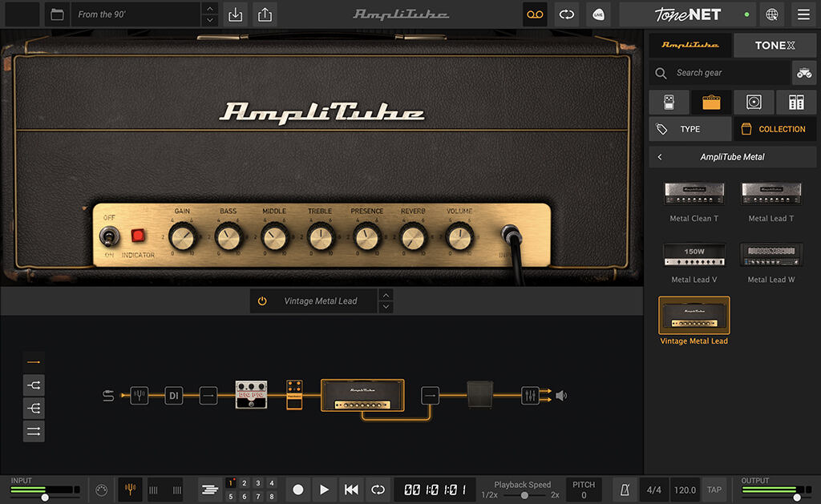
Task: Select the rack effects gear category
Action: point(795,102)
